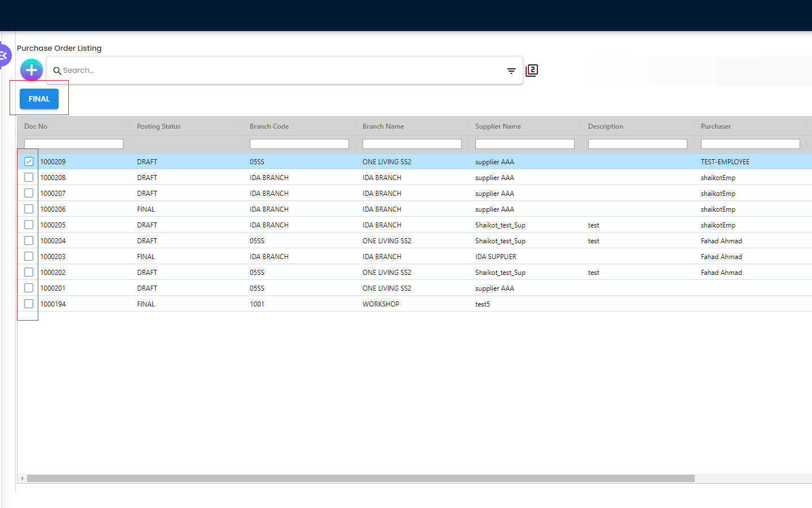
Task: Focus the Branch Name filter input box
Action: 412,144
